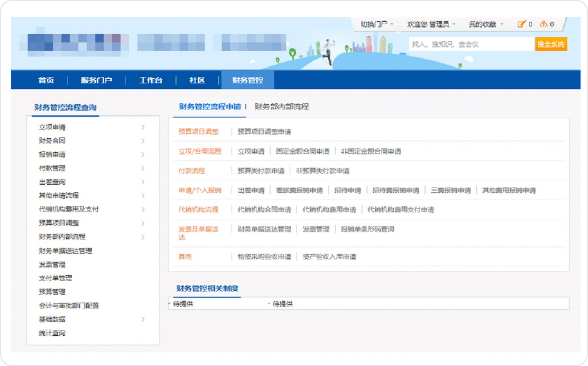The width and height of the screenshot is (588, 366).
Task: Expand the 我的收藏 favorites dropdown
Action: click(486, 24)
